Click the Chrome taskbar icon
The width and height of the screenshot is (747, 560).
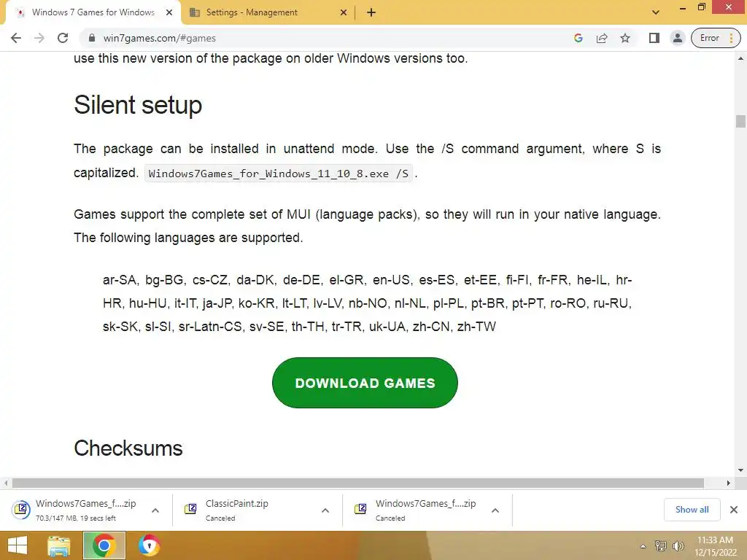(104, 545)
